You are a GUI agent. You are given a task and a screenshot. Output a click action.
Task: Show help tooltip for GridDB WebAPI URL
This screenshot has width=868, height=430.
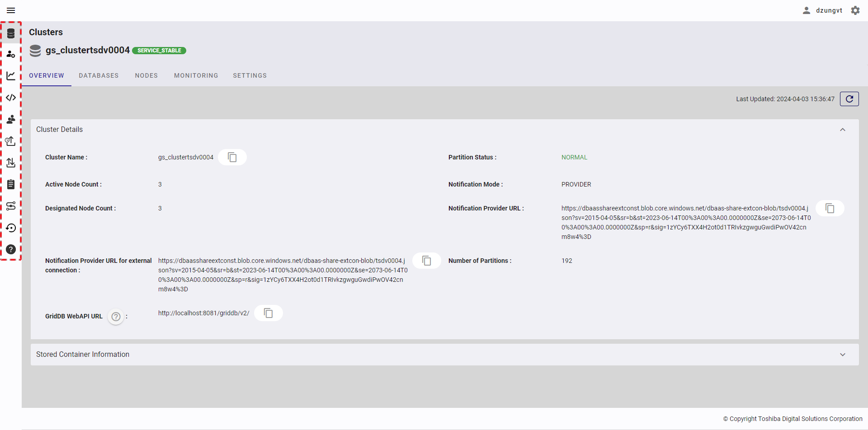pos(116,317)
